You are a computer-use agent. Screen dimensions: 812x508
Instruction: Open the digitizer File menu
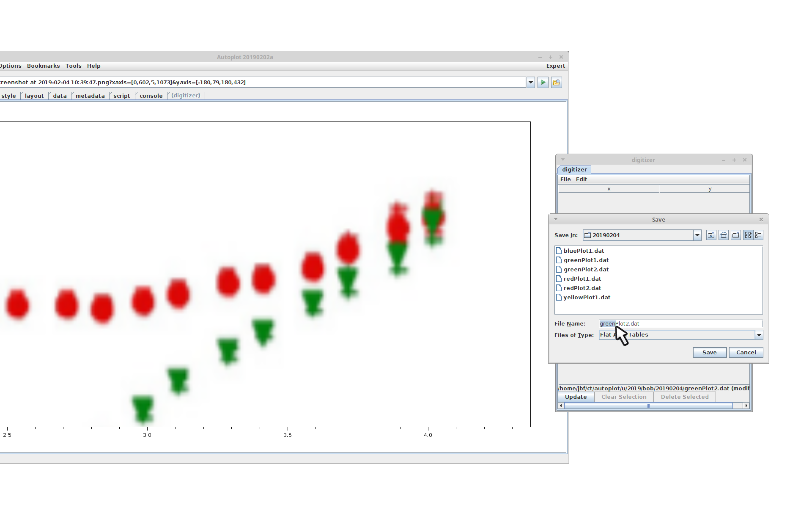point(565,179)
